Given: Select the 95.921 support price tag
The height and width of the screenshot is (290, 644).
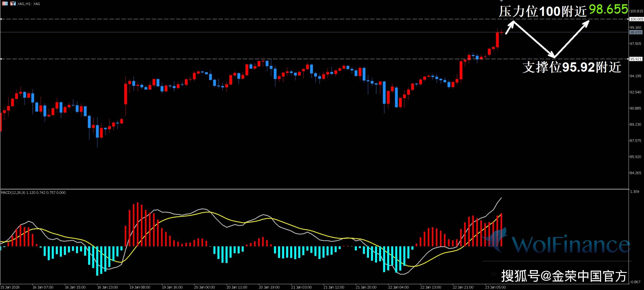Looking at the screenshot, I should click(636, 59).
